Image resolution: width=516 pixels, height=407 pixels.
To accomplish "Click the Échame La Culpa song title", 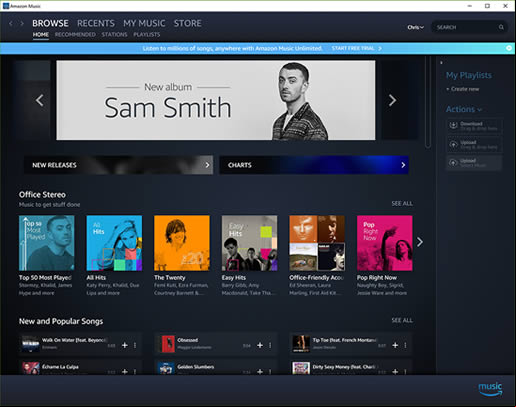I will [60, 367].
